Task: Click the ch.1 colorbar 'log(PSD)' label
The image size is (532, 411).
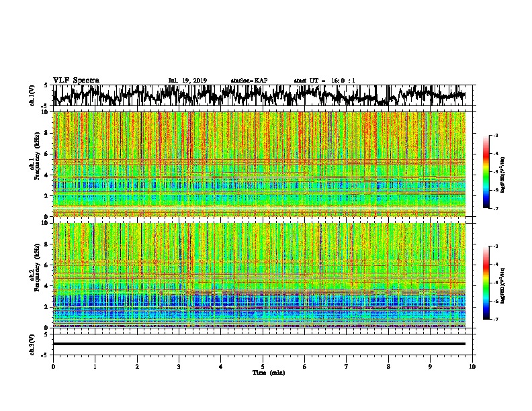Action: pos(503,175)
